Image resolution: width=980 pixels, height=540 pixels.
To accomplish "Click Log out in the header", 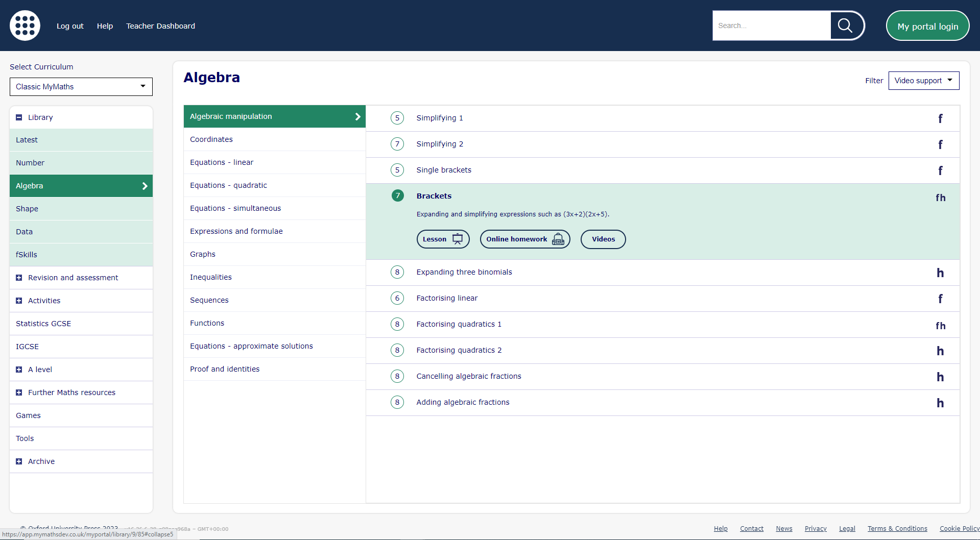I will 70,26.
